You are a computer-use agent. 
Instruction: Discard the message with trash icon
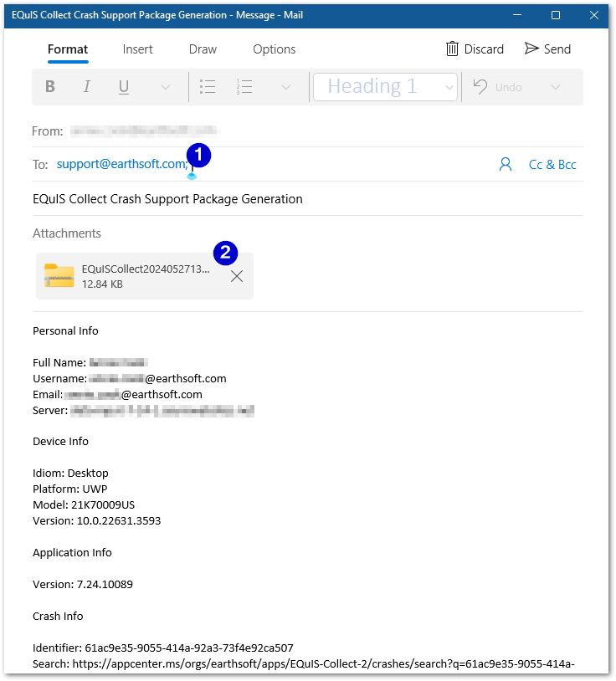pos(475,49)
